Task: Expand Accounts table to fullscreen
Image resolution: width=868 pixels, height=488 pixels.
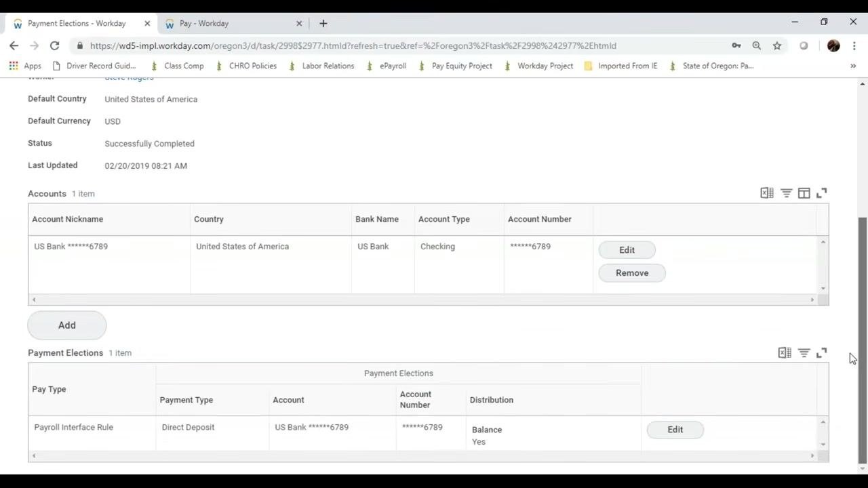Action: click(x=822, y=193)
